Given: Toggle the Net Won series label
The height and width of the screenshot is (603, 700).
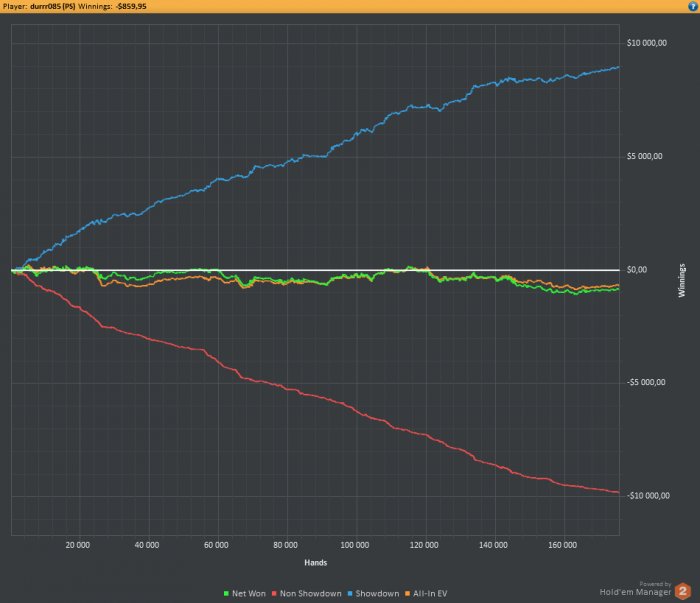Looking at the screenshot, I should (x=249, y=593).
